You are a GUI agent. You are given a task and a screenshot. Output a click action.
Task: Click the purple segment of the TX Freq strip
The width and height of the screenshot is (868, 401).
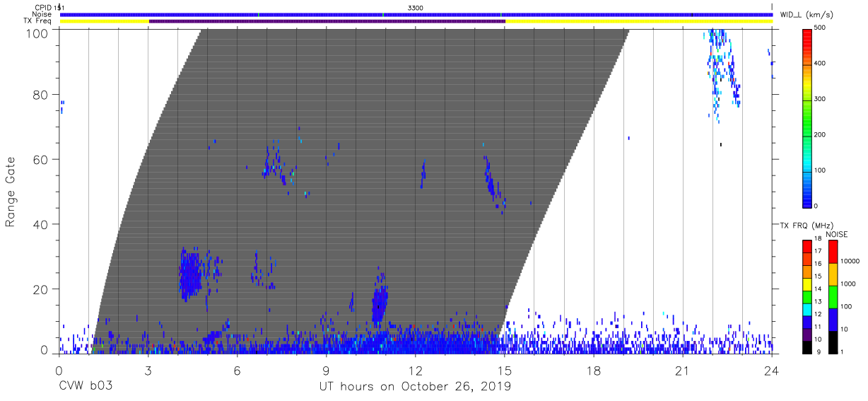[x=327, y=21]
